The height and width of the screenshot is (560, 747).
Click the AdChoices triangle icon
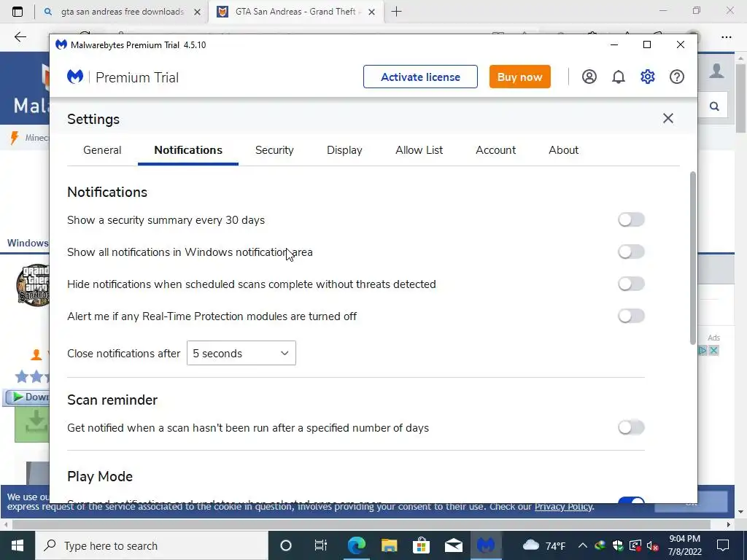[x=703, y=351]
